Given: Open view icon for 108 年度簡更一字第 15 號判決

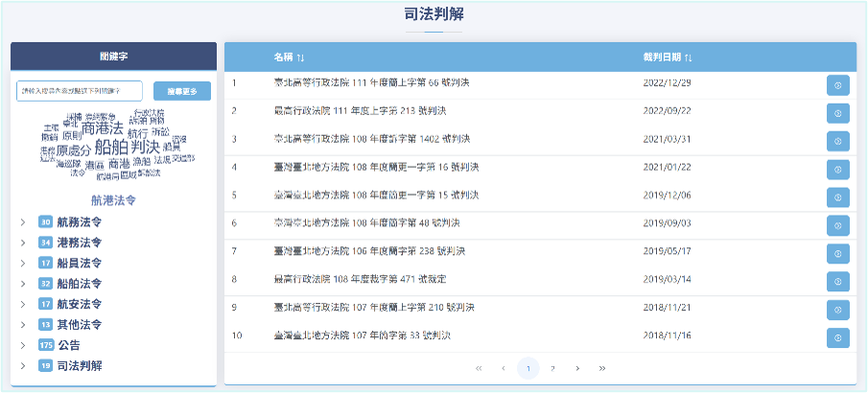Looking at the screenshot, I should click(x=837, y=197).
